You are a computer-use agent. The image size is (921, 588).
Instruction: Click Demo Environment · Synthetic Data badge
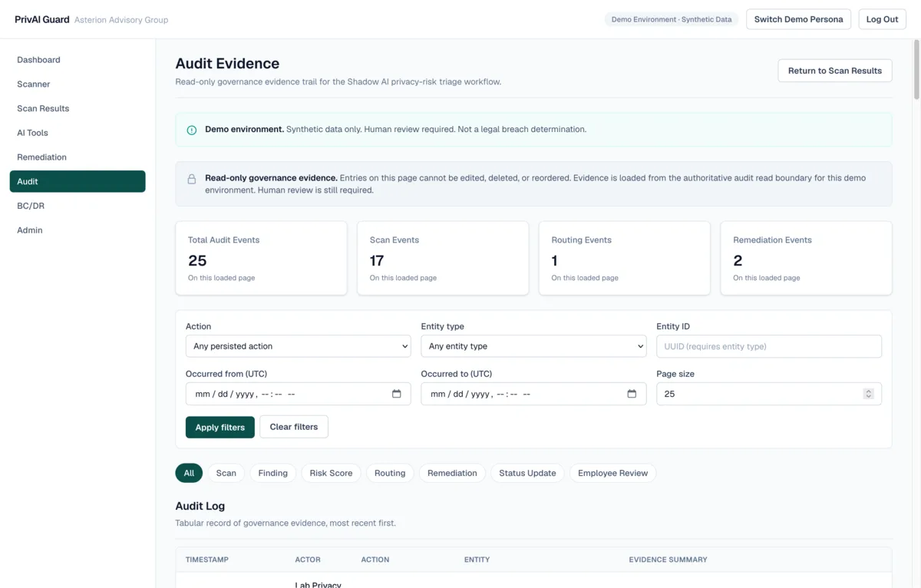tap(672, 19)
